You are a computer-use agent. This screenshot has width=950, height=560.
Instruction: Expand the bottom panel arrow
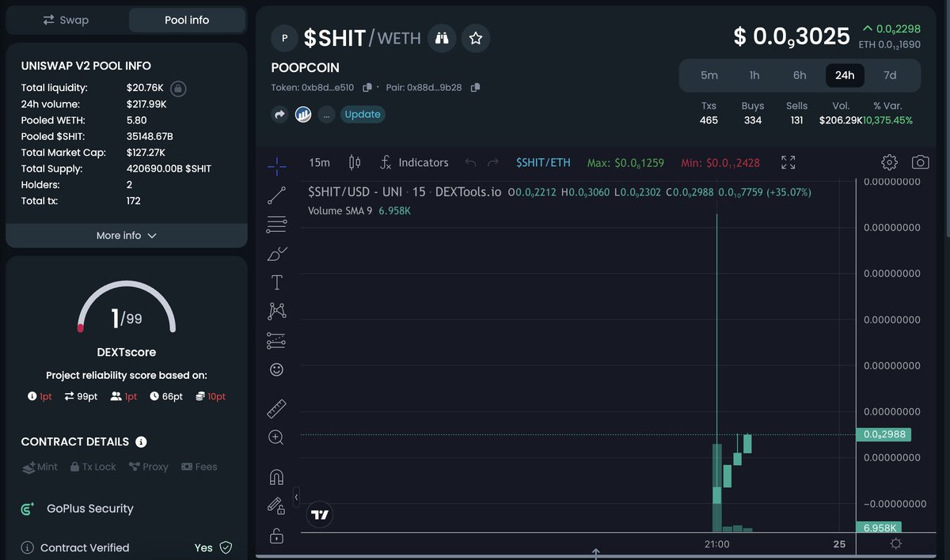(x=595, y=554)
